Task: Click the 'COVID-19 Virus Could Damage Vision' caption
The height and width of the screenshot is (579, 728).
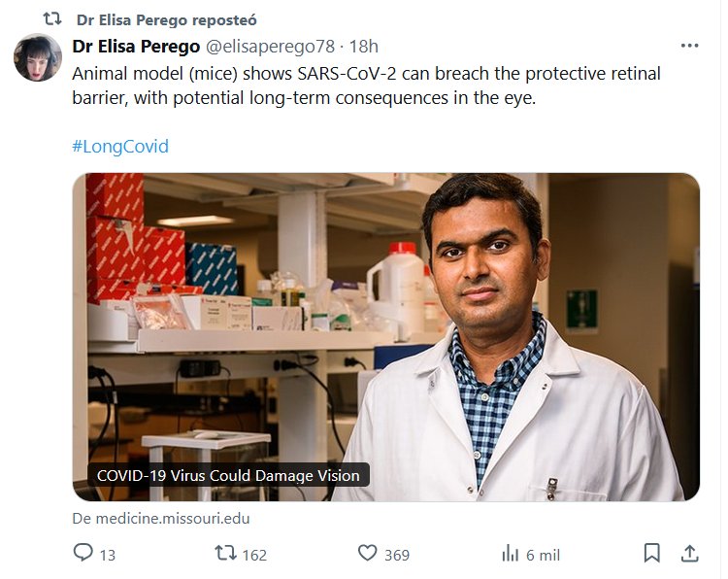Action: 228,476
